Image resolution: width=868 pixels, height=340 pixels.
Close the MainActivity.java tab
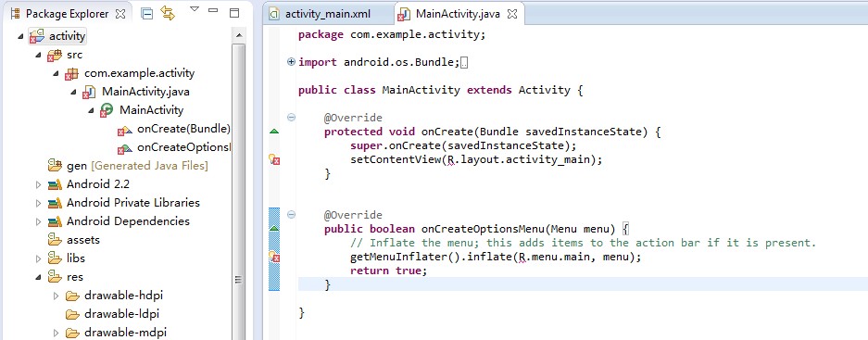(x=512, y=15)
